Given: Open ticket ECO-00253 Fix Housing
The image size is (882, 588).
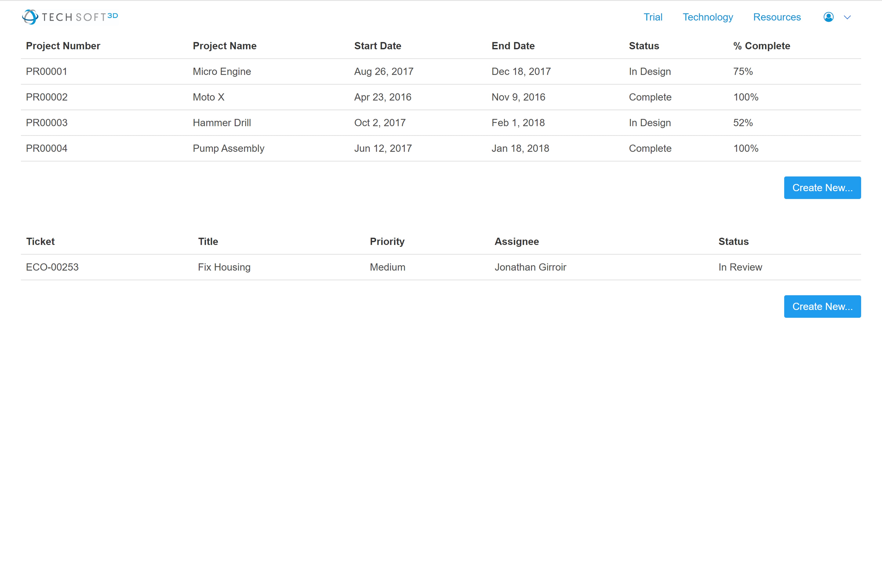Looking at the screenshot, I should 223,267.
